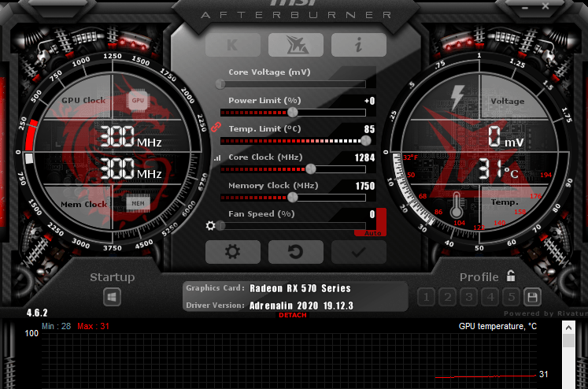Click the K (Kombustor) button
This screenshot has width=588, height=389.
pos(233,45)
